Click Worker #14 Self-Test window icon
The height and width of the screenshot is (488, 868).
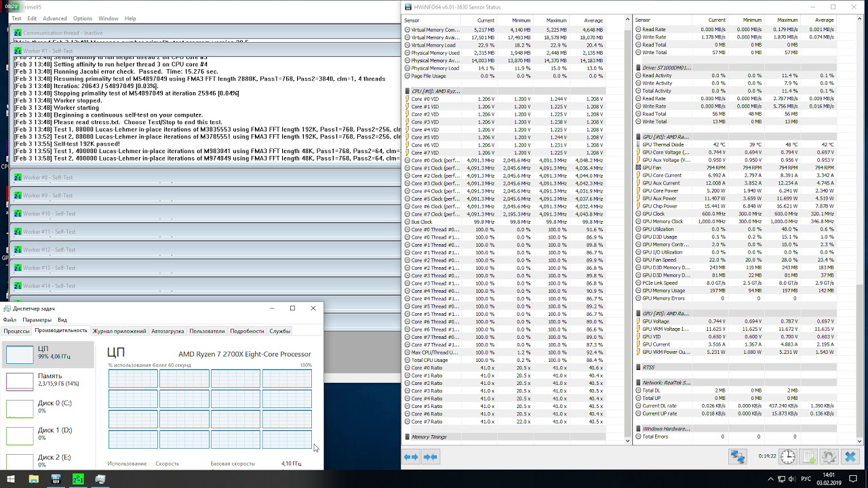18,286
